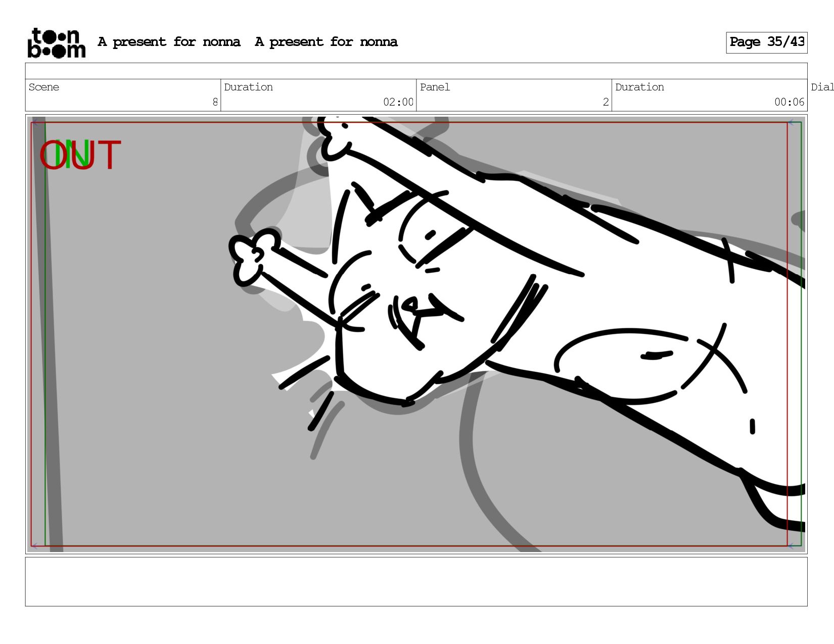Click the first 'A present for nonna' title
This screenshot has width=834, height=644.
(169, 42)
